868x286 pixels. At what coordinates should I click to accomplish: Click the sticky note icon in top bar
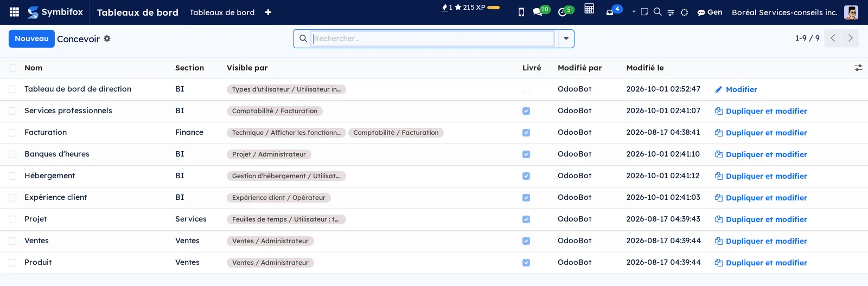coord(644,11)
